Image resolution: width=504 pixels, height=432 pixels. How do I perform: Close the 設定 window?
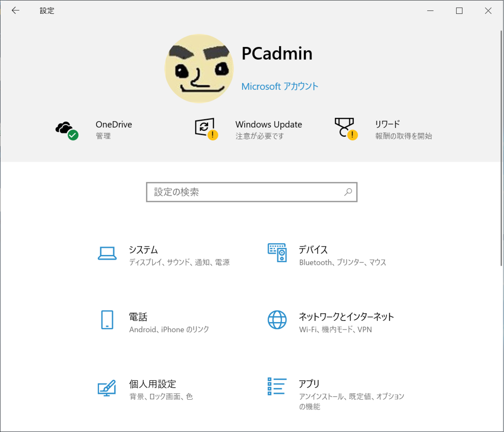tap(488, 11)
